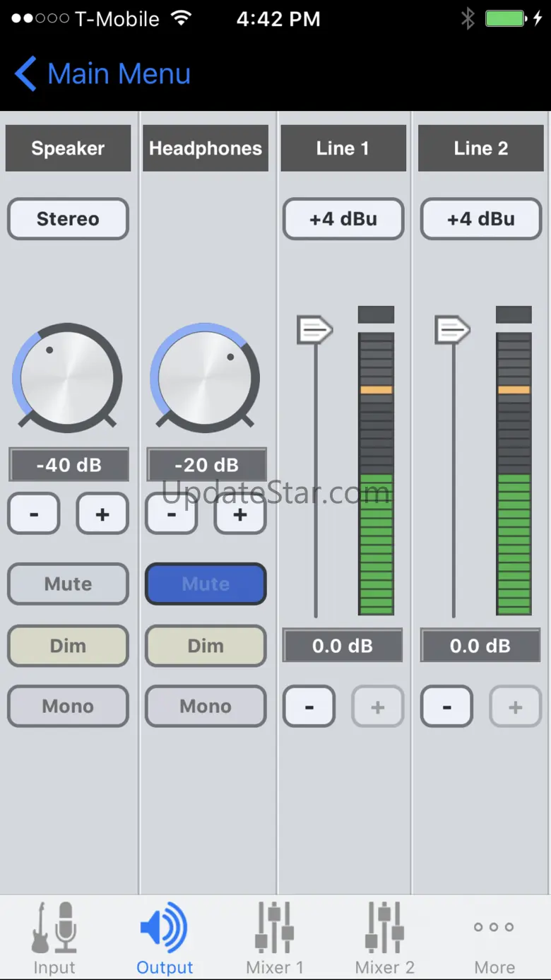Go back to Main Menu
The image size is (551, 980).
pyautogui.click(x=102, y=73)
